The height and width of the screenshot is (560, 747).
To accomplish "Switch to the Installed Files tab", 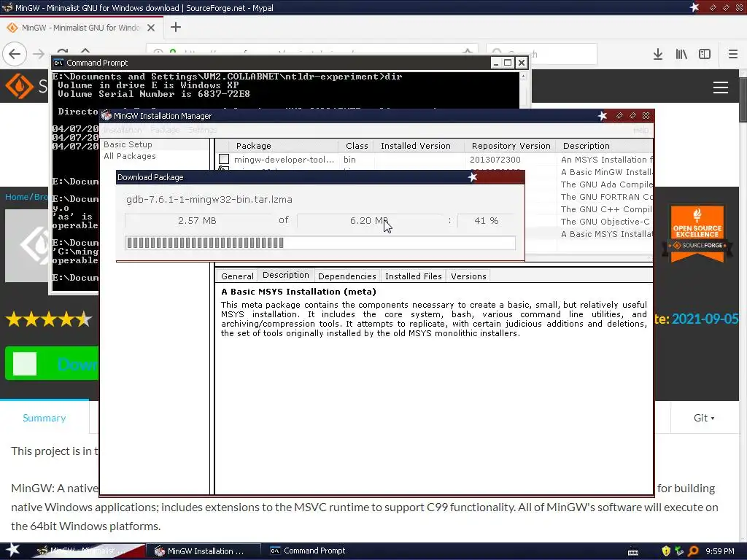I will (414, 276).
